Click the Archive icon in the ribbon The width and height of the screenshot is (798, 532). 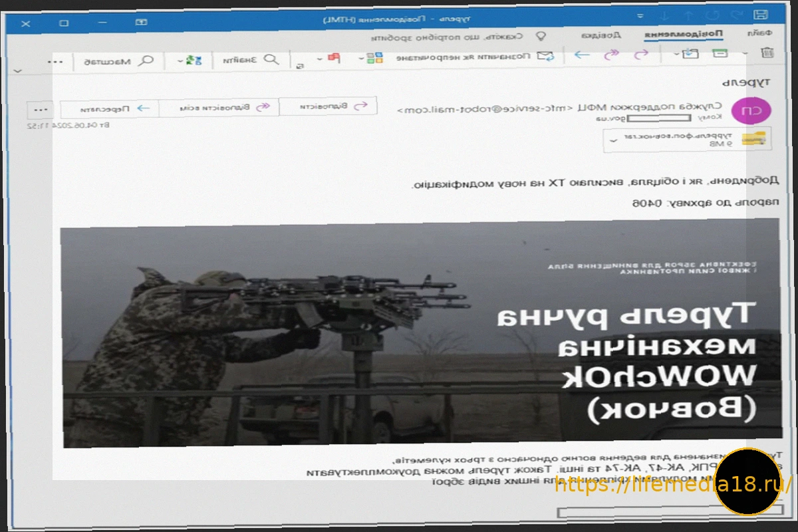tap(720, 54)
